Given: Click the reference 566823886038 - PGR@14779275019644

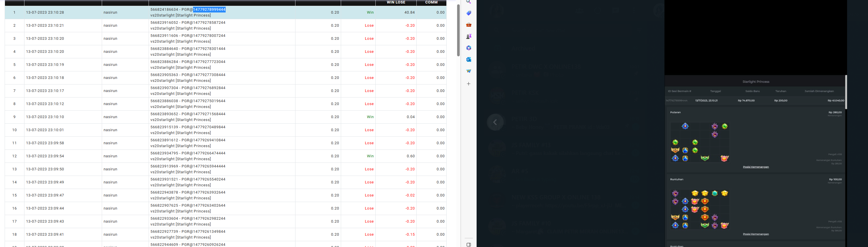Looking at the screenshot, I should tap(188, 101).
